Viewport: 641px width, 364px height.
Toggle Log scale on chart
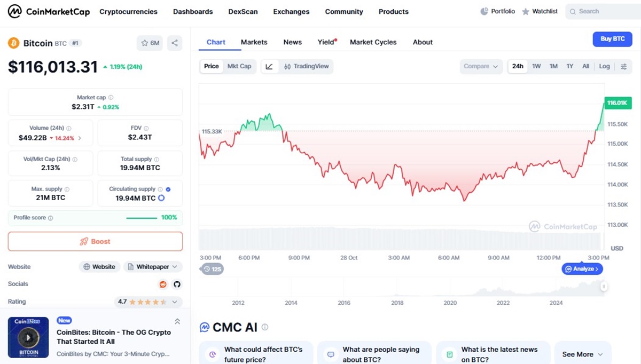[604, 66]
